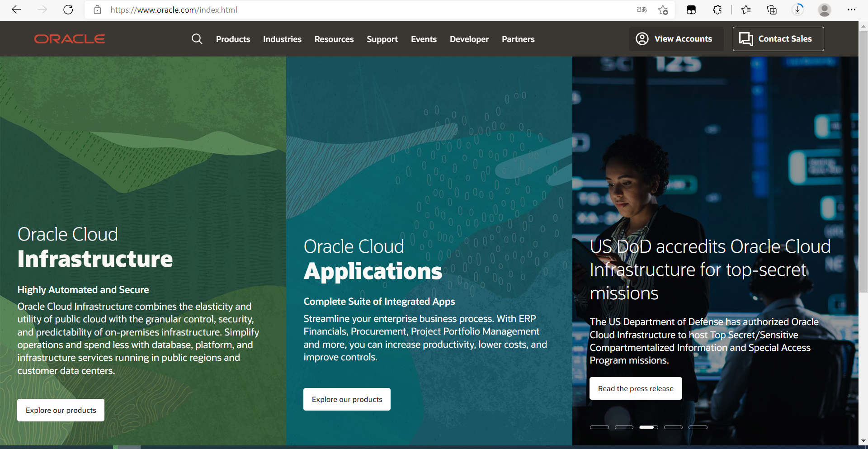Select the third active carousel indicator
868x449 pixels.
point(649,427)
